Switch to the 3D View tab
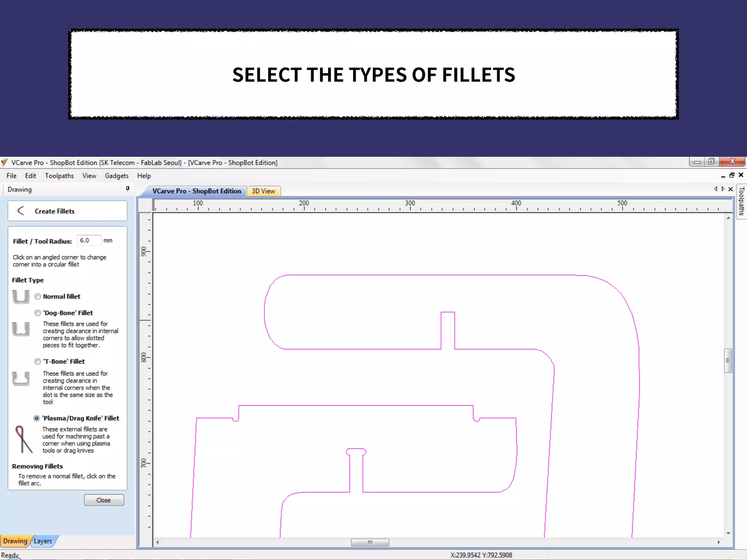This screenshot has height=560, width=747. pyautogui.click(x=263, y=191)
